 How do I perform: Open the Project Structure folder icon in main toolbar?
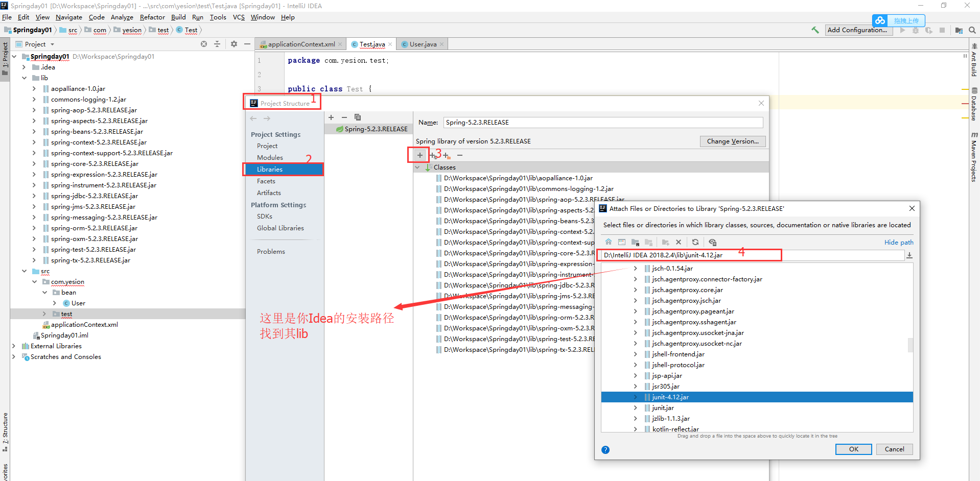[959, 30]
